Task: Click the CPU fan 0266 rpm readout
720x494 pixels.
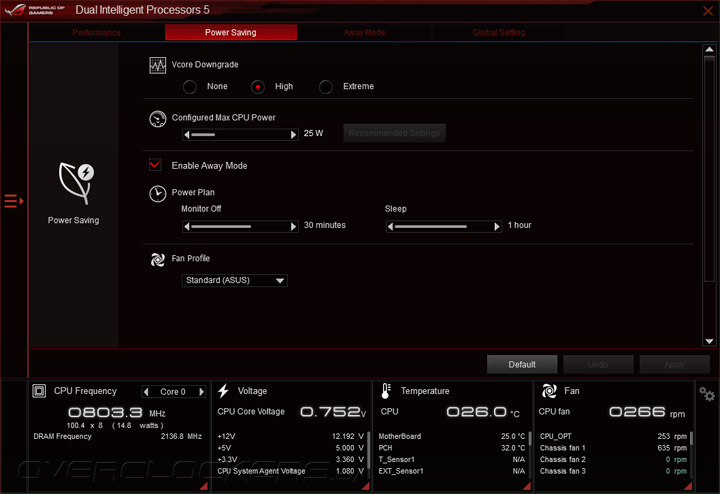Action: coord(647,412)
